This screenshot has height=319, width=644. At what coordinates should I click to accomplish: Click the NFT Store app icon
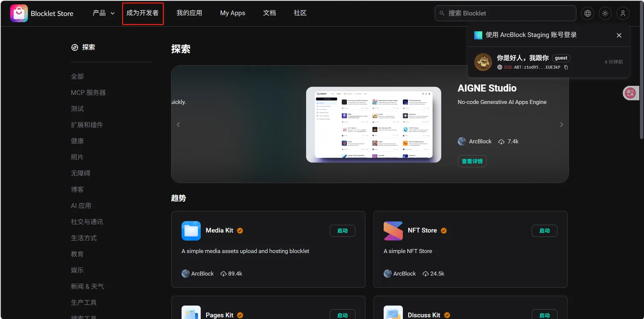(393, 231)
